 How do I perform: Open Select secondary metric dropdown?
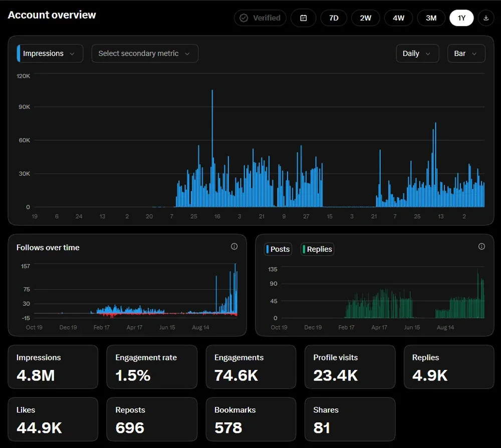pyautogui.click(x=145, y=54)
